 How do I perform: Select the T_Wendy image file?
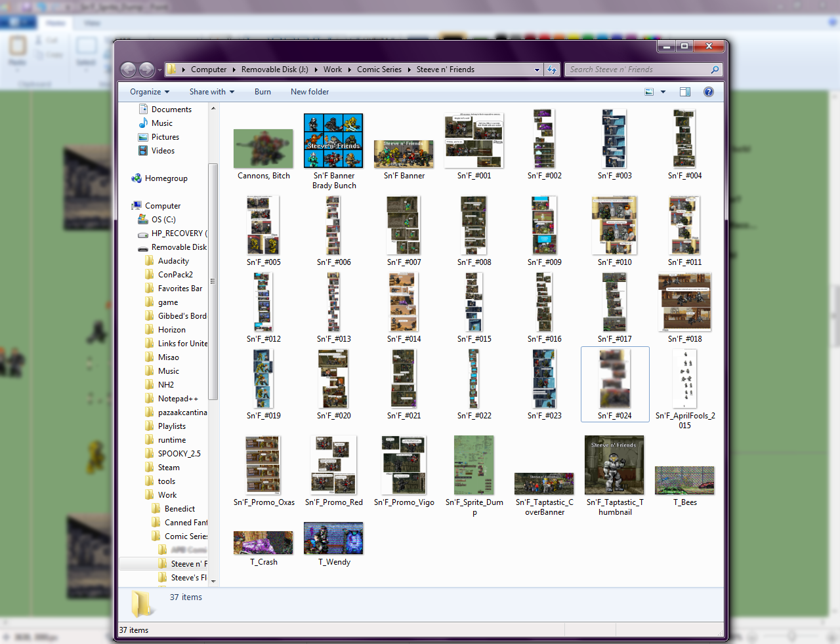[334, 544]
